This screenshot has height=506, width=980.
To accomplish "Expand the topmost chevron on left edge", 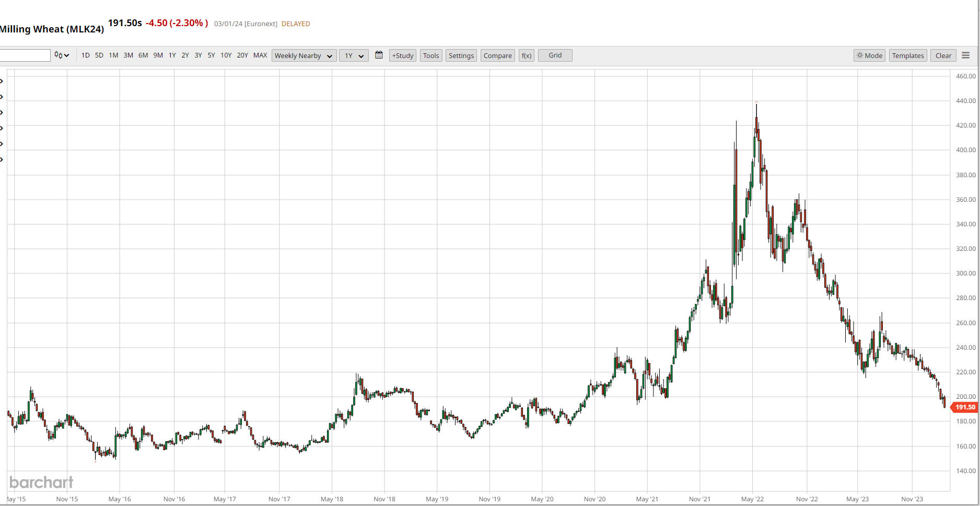I will click(2, 81).
